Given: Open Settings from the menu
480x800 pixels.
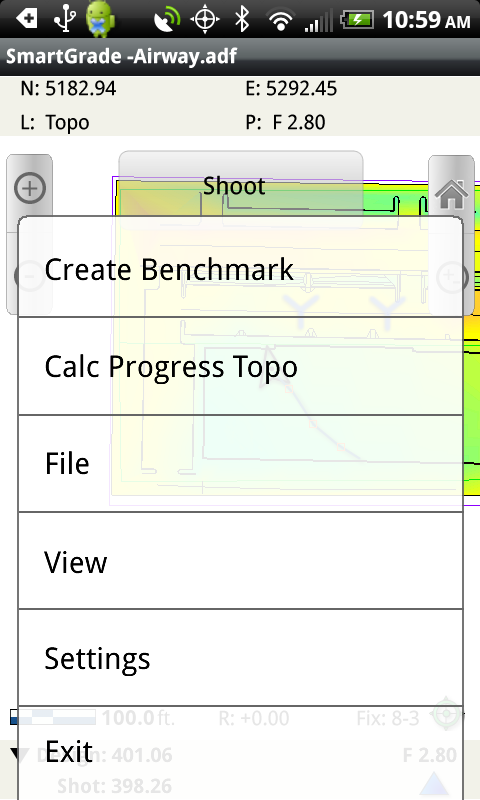Looking at the screenshot, I should (240, 658).
